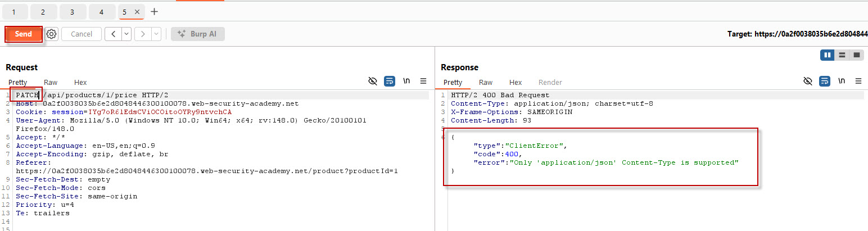Toggle show newlines \n in Request panel
The width and height of the screenshot is (868, 231).
406,81
